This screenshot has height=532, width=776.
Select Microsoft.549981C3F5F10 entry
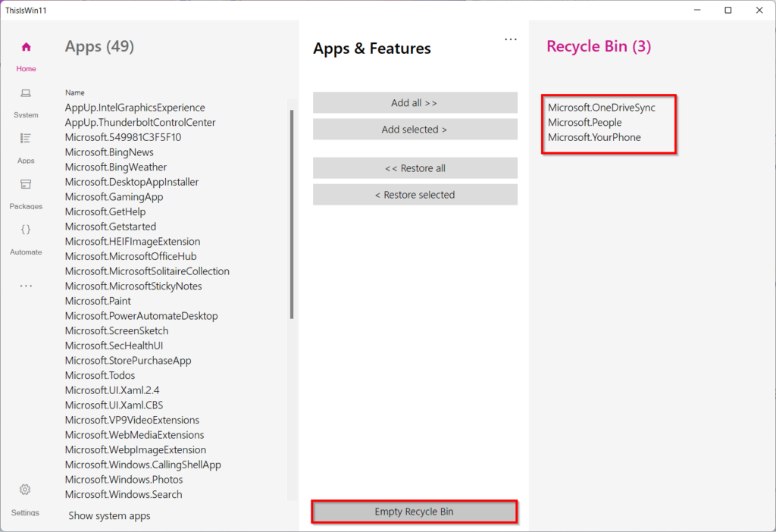point(123,137)
